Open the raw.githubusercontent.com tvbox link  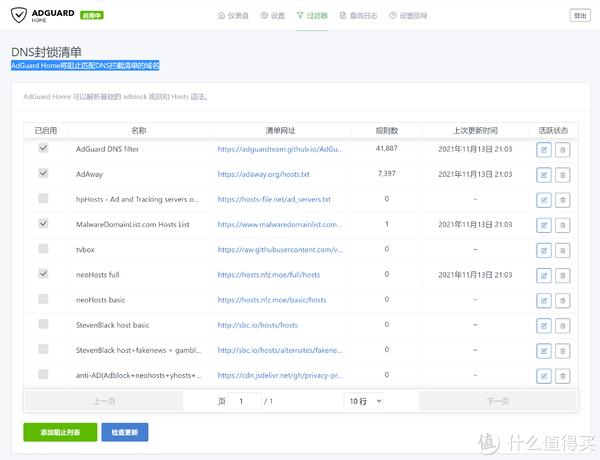(280, 250)
